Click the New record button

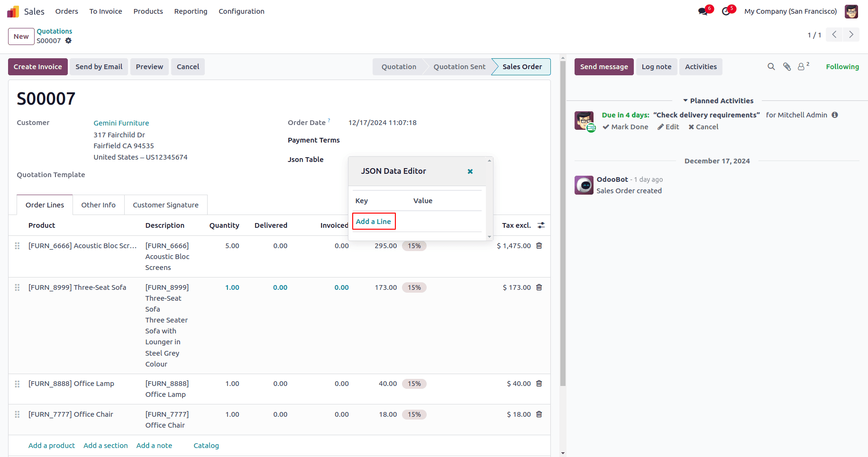21,36
